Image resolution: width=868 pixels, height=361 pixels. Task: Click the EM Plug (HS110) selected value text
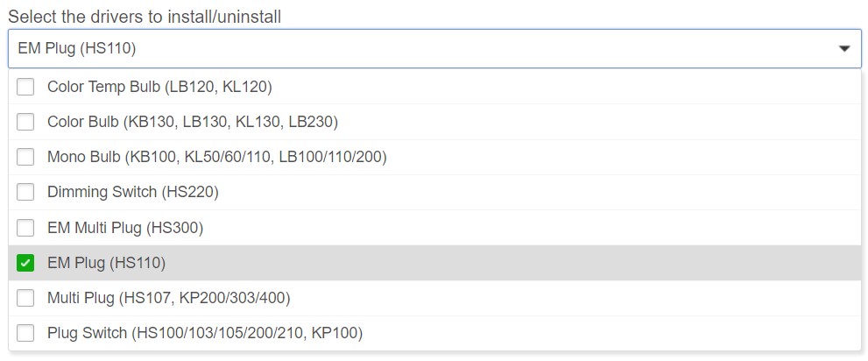tap(77, 49)
